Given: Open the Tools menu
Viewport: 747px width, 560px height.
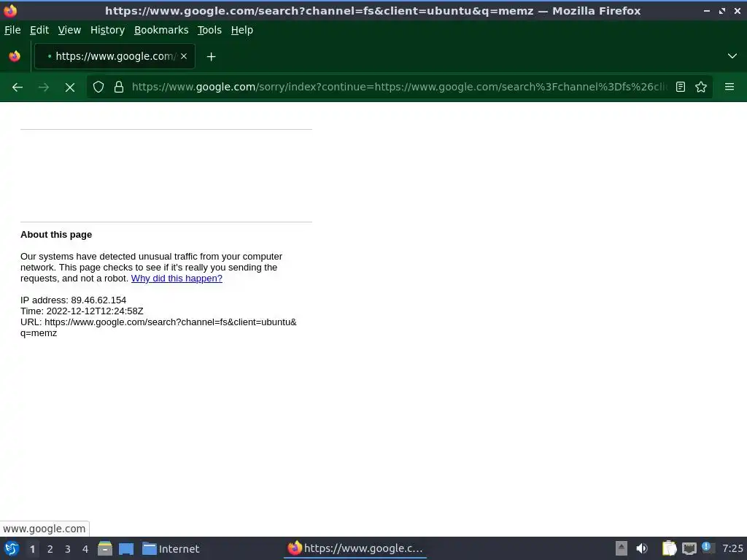Looking at the screenshot, I should point(209,30).
